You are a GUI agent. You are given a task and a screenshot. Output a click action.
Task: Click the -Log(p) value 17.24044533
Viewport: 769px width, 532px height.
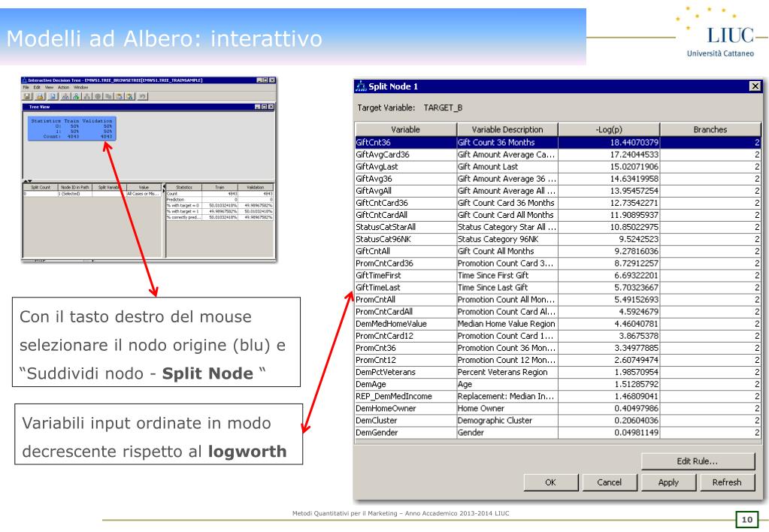coord(609,155)
